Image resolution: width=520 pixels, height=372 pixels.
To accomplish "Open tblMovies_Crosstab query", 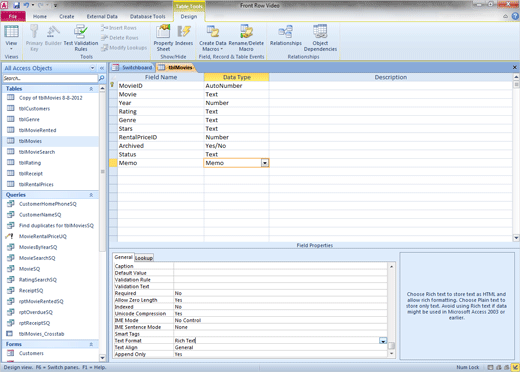I will pyautogui.click(x=41, y=334).
